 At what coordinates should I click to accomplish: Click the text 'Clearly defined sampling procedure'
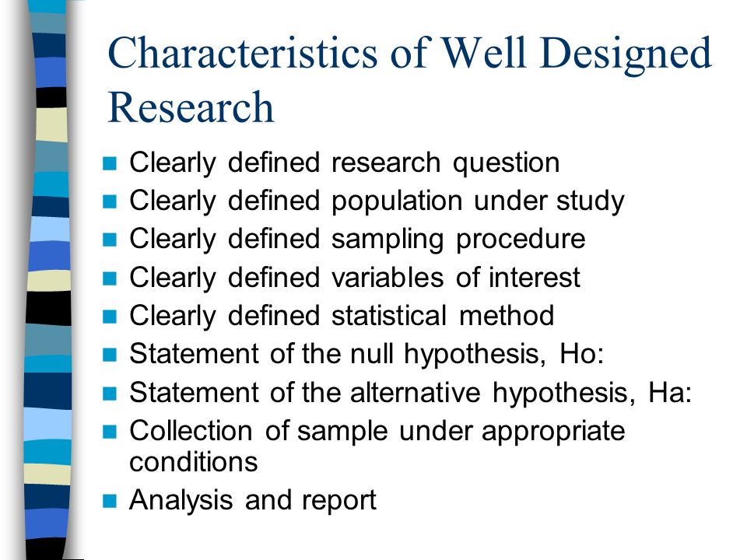tap(357, 240)
